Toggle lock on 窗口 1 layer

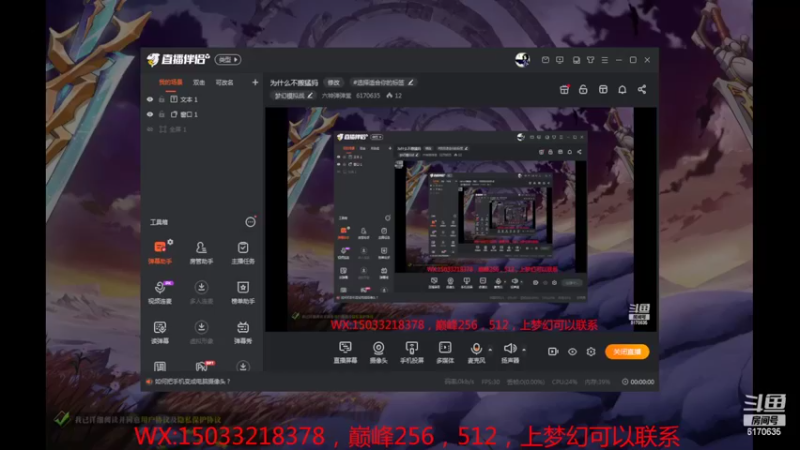click(162, 114)
